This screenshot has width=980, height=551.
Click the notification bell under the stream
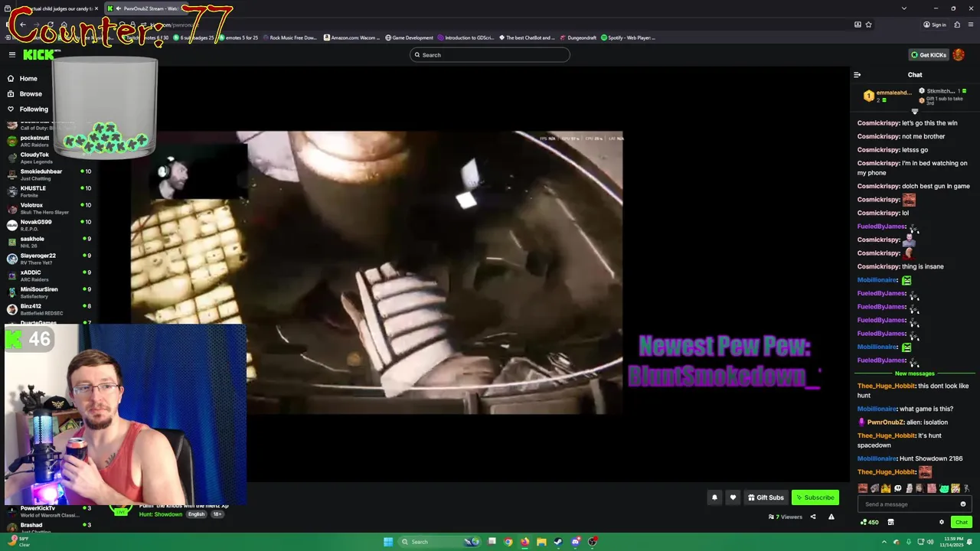click(714, 497)
